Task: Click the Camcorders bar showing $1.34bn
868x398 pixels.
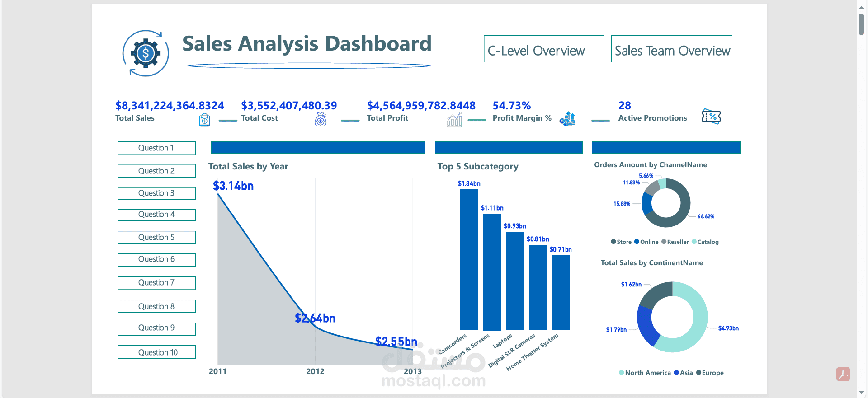Action: point(469,260)
